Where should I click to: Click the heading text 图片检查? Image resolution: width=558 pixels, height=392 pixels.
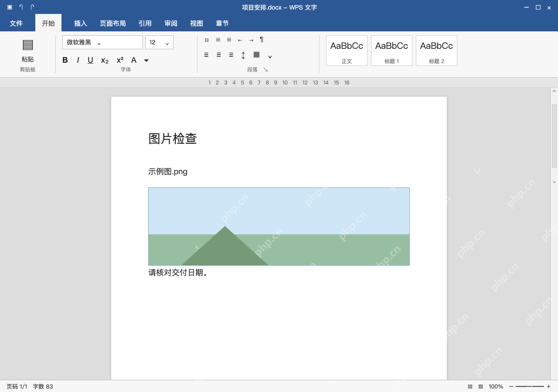[x=173, y=139]
